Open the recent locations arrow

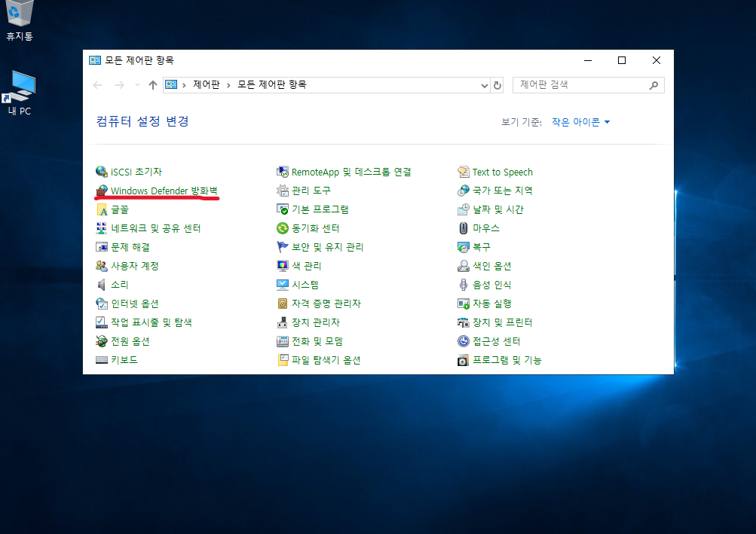click(137, 85)
